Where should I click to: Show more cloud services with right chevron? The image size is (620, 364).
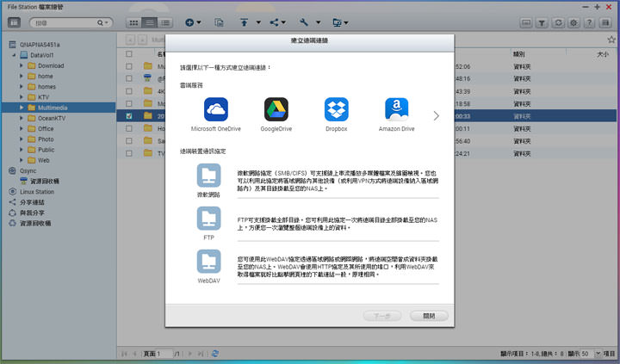(436, 114)
